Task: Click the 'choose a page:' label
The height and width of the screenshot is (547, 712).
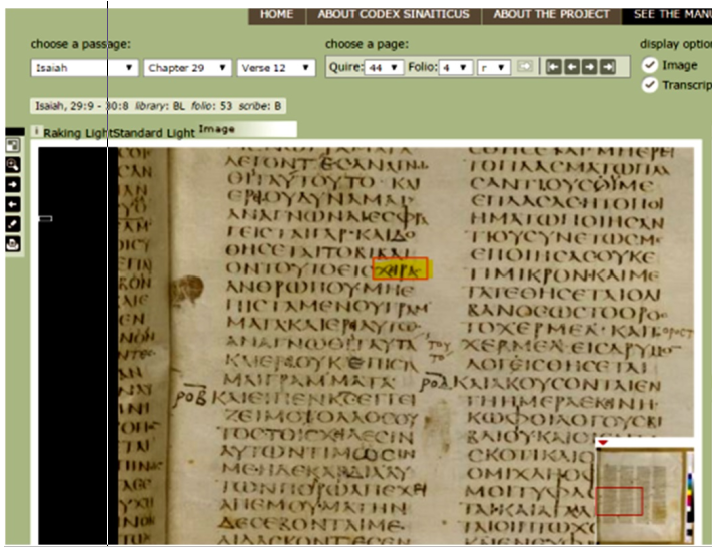Action: click(x=367, y=44)
